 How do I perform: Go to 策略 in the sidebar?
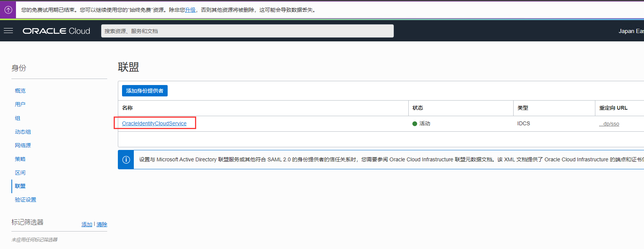point(20,159)
